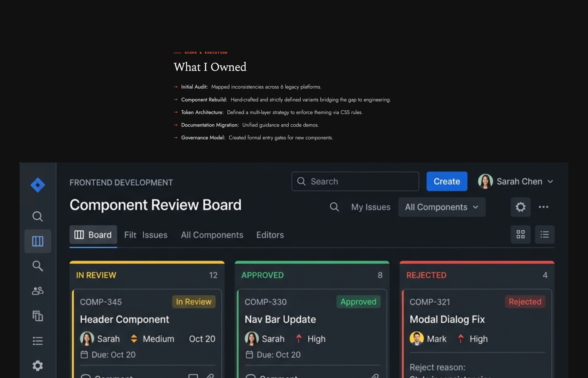
Task: Open issue key COMP-345
Action: tap(101, 302)
